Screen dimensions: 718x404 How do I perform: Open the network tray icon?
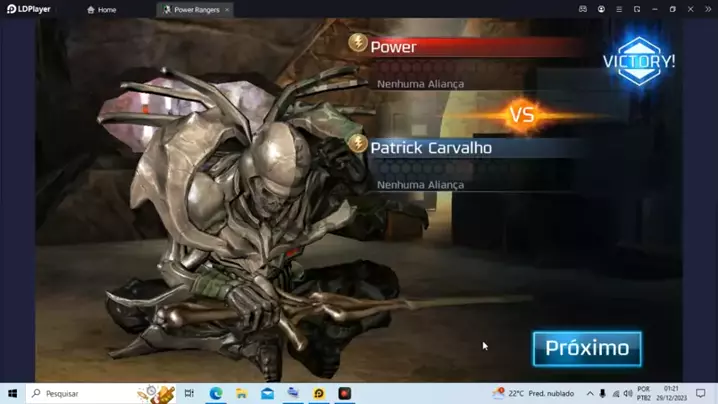(x=616, y=393)
